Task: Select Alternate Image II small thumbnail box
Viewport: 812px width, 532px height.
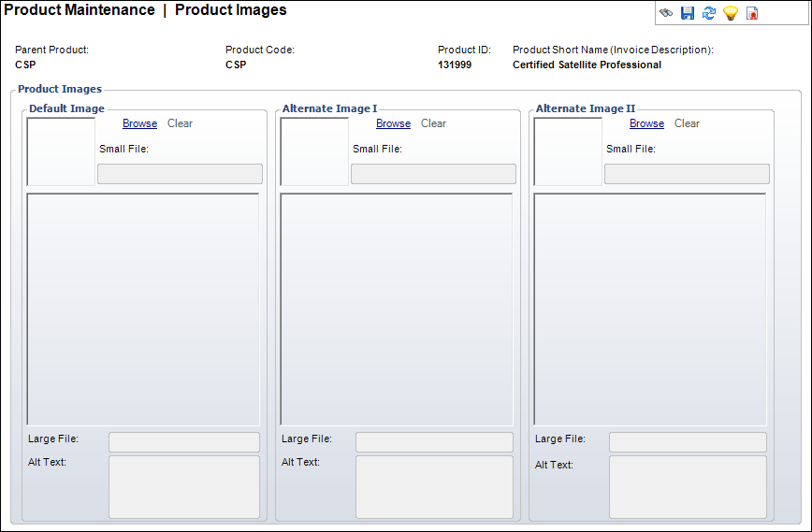Action: point(568,151)
